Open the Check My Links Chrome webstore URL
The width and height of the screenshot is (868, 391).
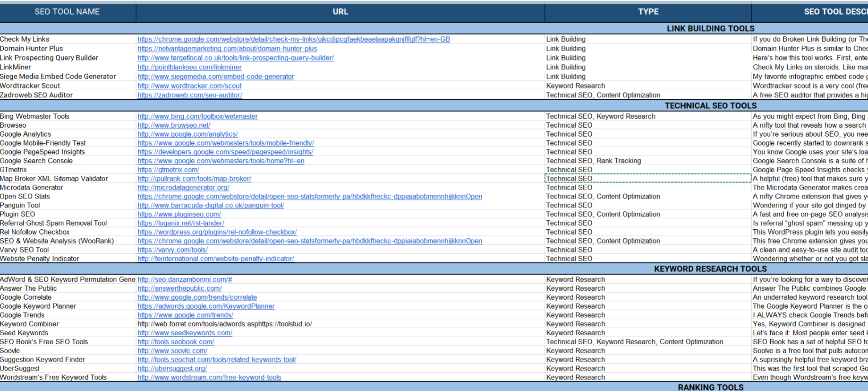293,39
